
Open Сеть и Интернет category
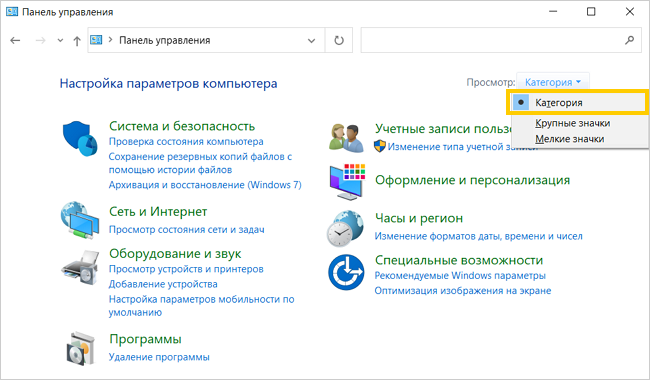[x=158, y=212]
